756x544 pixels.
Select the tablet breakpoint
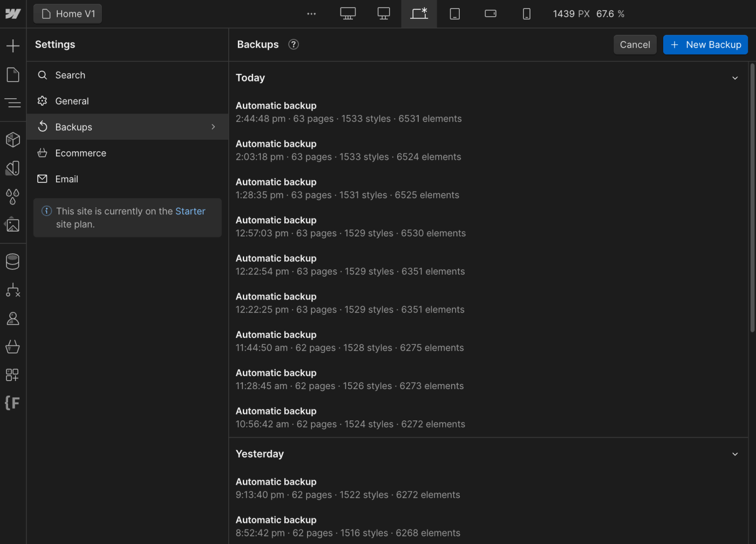tap(454, 13)
